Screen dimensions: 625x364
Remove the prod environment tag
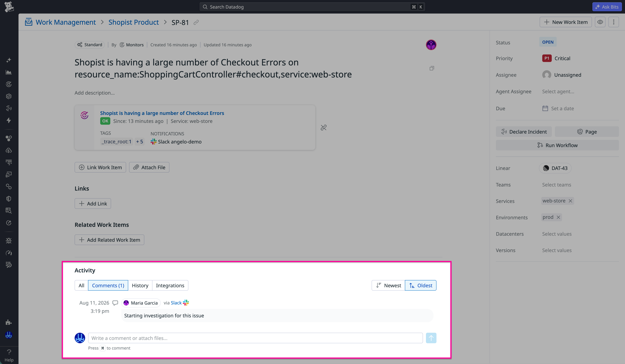point(558,217)
